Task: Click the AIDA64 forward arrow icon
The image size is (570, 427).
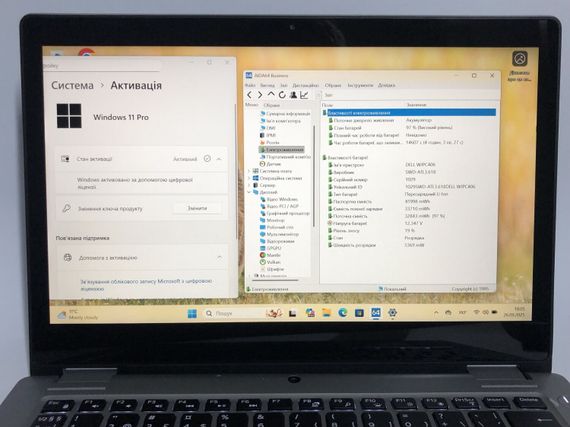Action: tap(260, 95)
